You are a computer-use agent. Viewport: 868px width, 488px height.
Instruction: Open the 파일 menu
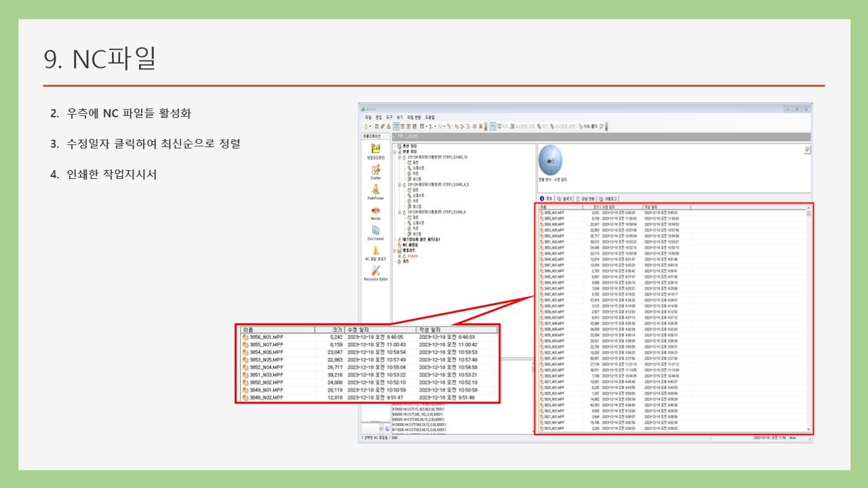(368, 117)
